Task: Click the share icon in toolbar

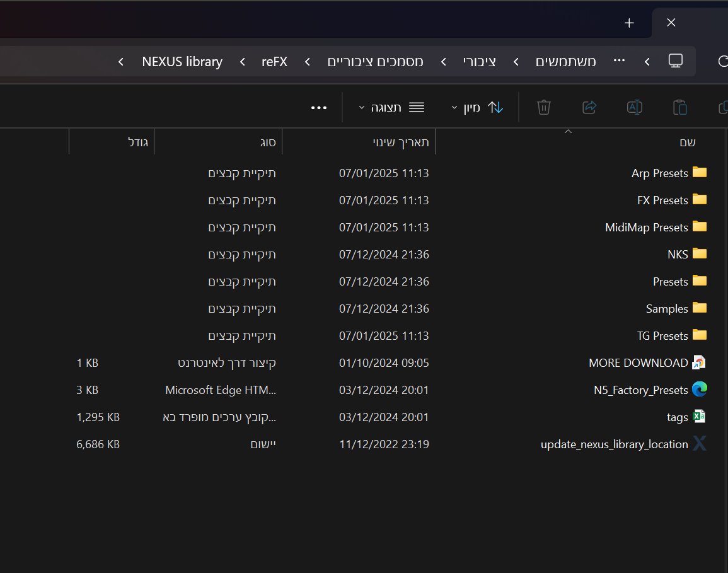Action: 589,107
